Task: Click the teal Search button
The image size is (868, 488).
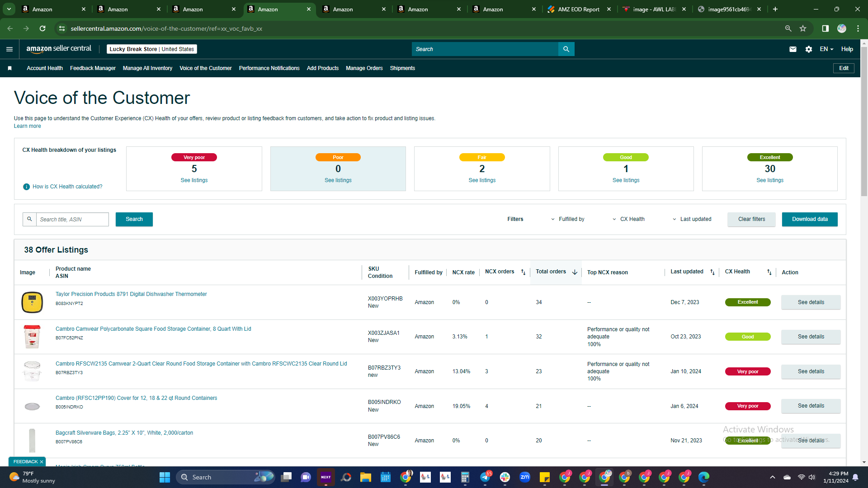Action: click(x=134, y=219)
